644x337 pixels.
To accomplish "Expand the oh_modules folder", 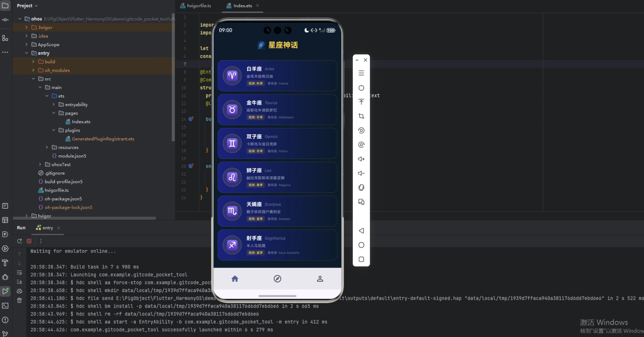I will click(x=33, y=70).
